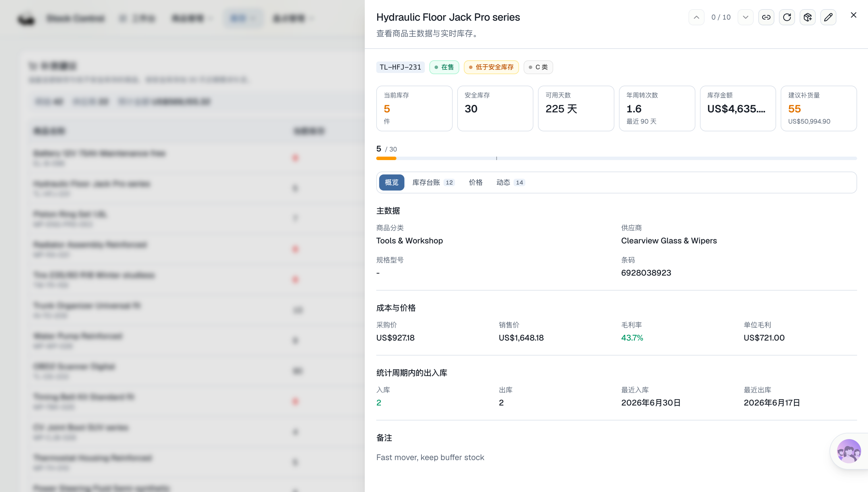Click the package add restock icon
This screenshot has width=868, height=492.
[808, 17]
